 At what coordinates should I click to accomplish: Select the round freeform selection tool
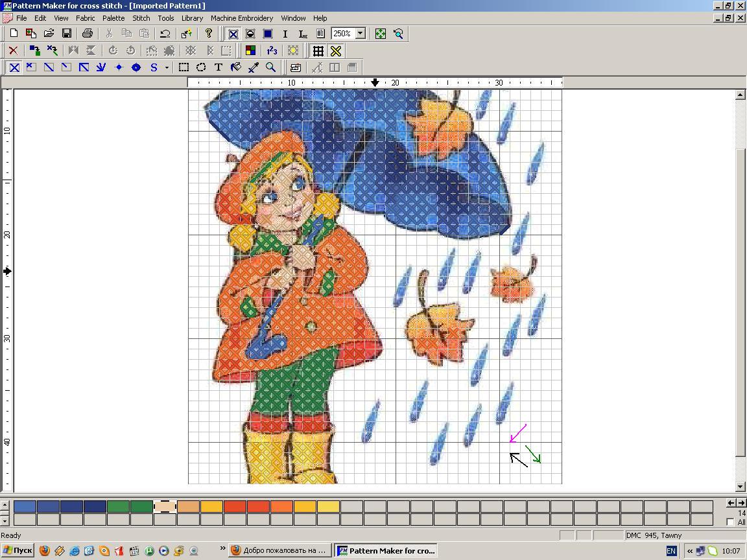(201, 67)
